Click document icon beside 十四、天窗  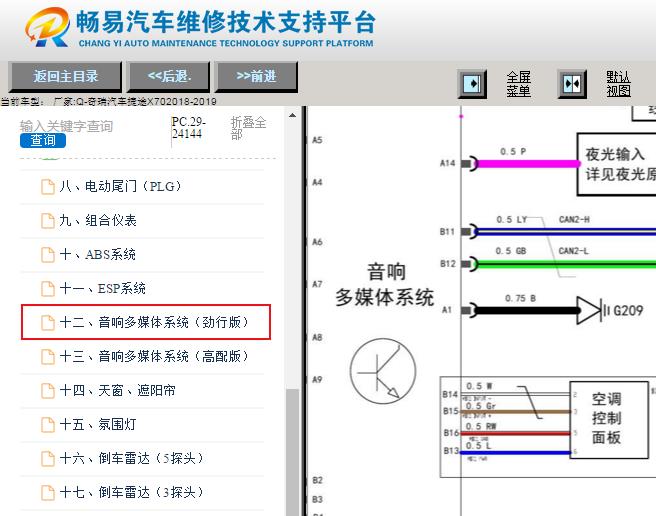tap(48, 390)
